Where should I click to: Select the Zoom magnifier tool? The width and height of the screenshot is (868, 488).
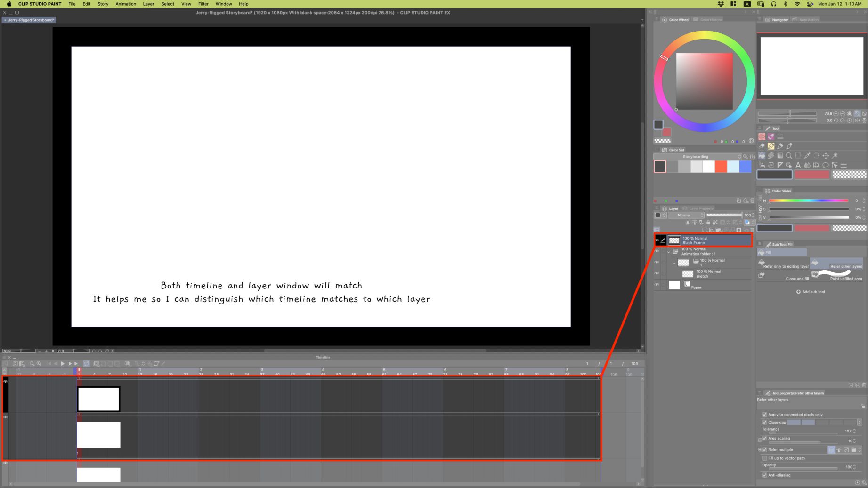[x=789, y=156]
